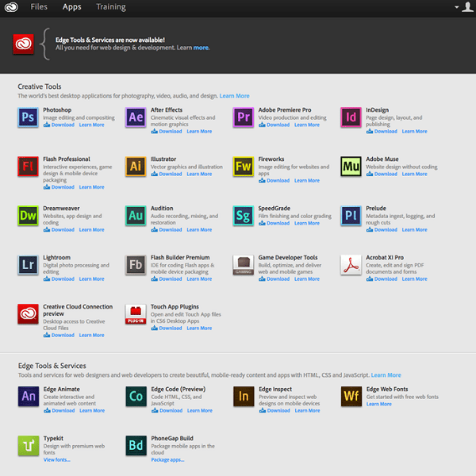Screen dimensions: 476x476
Task: Click Learn More under Edge Code (Preview)
Action: coord(200,411)
